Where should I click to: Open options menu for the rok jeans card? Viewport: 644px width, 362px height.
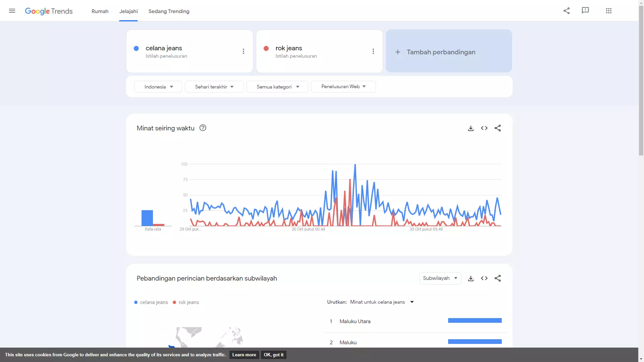pos(373,51)
